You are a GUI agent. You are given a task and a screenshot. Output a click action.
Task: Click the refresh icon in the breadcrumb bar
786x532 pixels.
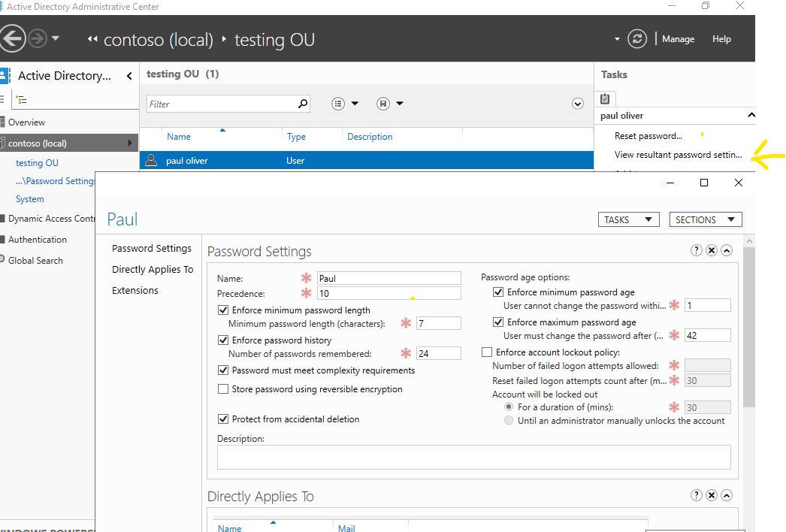click(x=637, y=38)
